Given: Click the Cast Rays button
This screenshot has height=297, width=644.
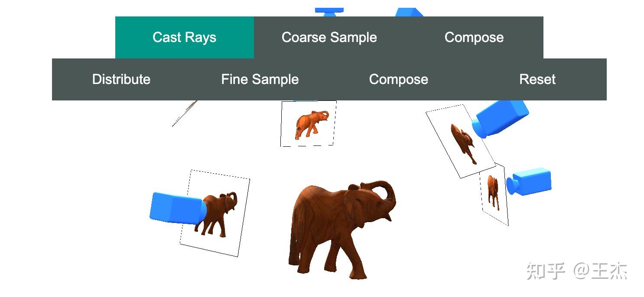Looking at the screenshot, I should 185,37.
